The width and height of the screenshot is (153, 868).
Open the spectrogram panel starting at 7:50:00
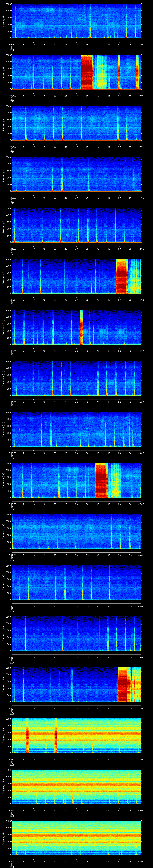click(76, 685)
